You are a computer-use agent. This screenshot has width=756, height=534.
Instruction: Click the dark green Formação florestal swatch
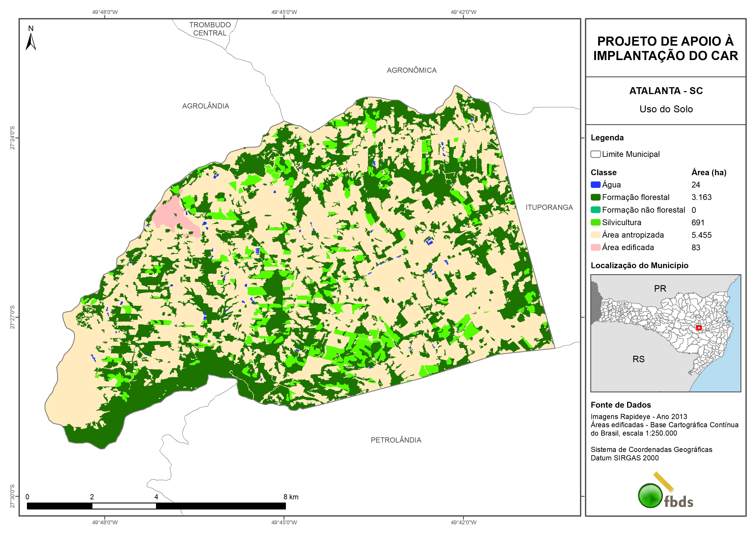pyautogui.click(x=595, y=197)
